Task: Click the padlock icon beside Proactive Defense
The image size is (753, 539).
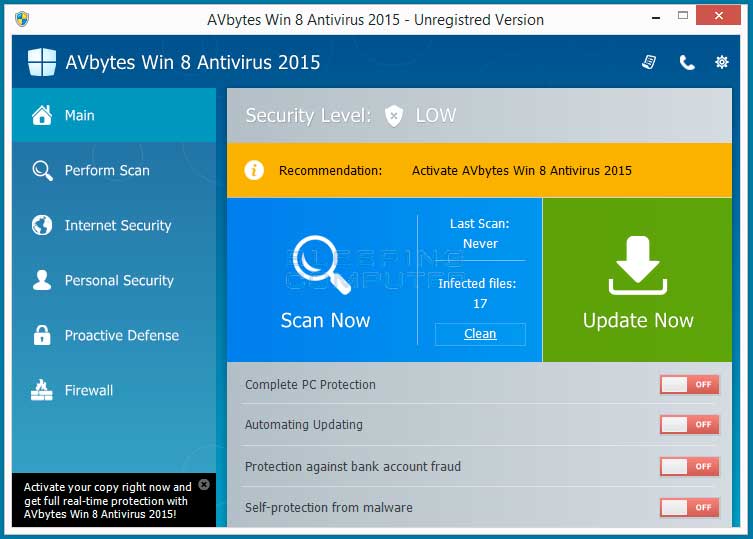Action: (x=42, y=335)
